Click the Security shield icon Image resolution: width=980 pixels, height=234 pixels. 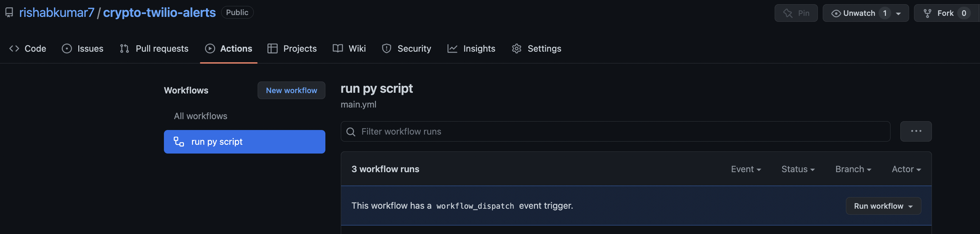pyautogui.click(x=386, y=48)
